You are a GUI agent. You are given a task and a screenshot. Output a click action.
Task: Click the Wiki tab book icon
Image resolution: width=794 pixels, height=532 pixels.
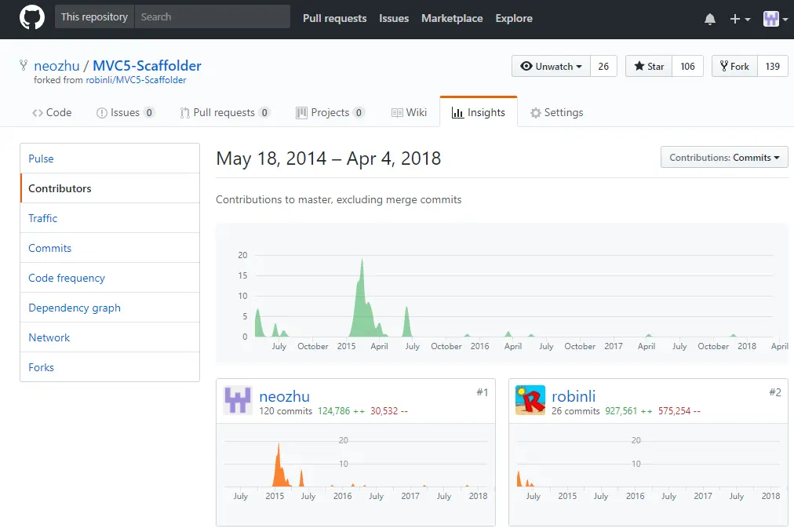point(397,113)
